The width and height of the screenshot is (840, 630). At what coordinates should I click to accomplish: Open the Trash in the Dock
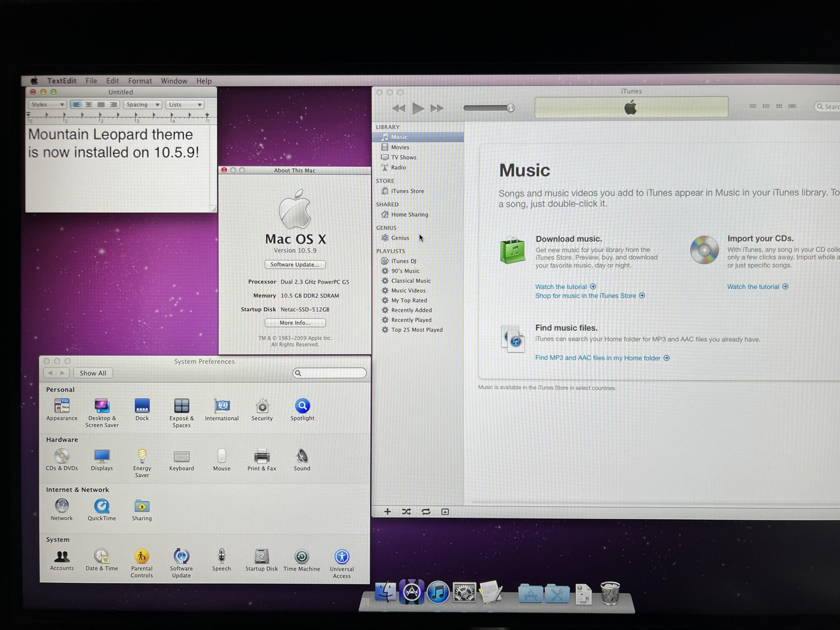tap(610, 593)
